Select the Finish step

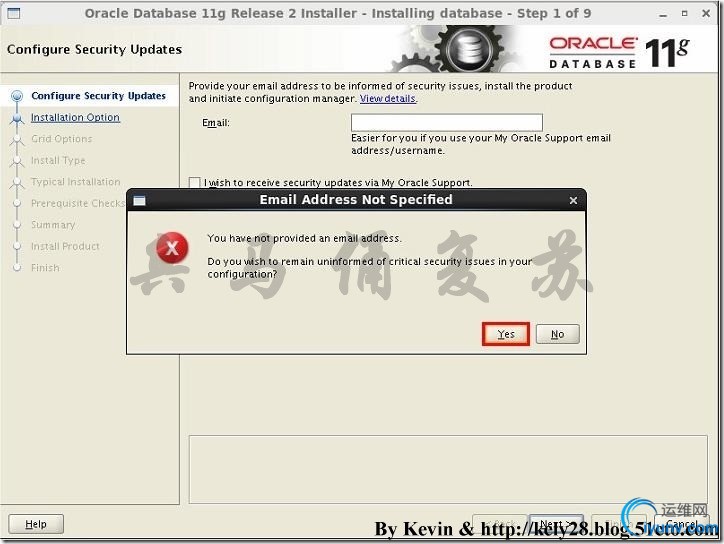tap(45, 267)
